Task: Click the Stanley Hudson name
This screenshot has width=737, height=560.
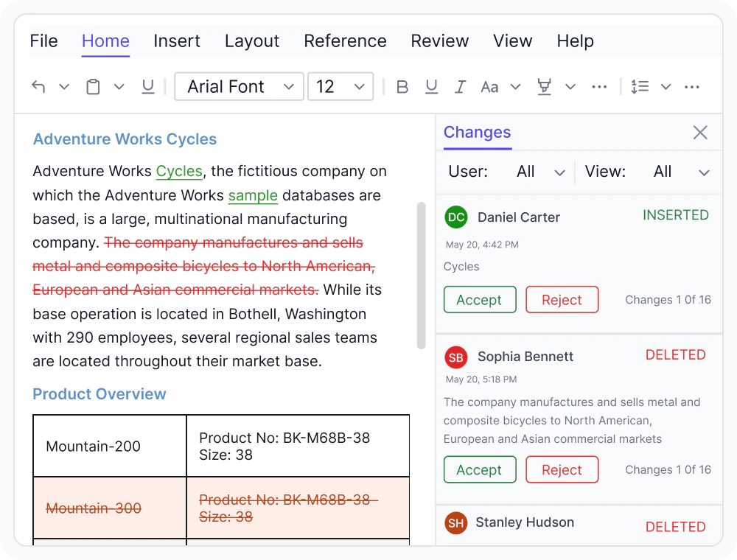Action: (x=525, y=522)
